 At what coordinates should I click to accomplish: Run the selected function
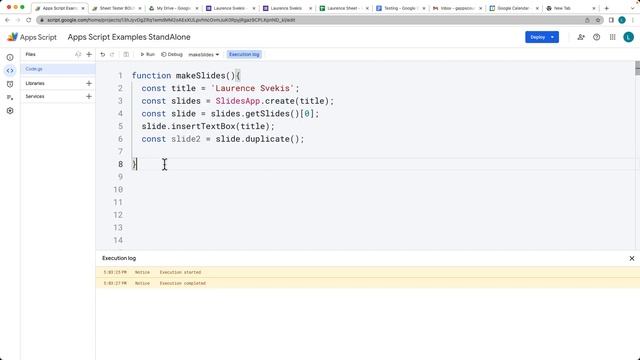(x=147, y=54)
